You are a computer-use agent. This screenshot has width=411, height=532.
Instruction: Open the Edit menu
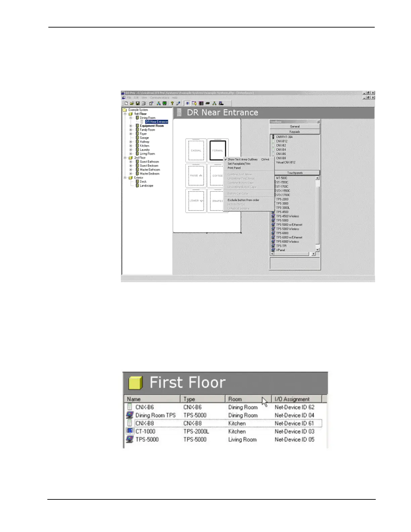point(136,98)
